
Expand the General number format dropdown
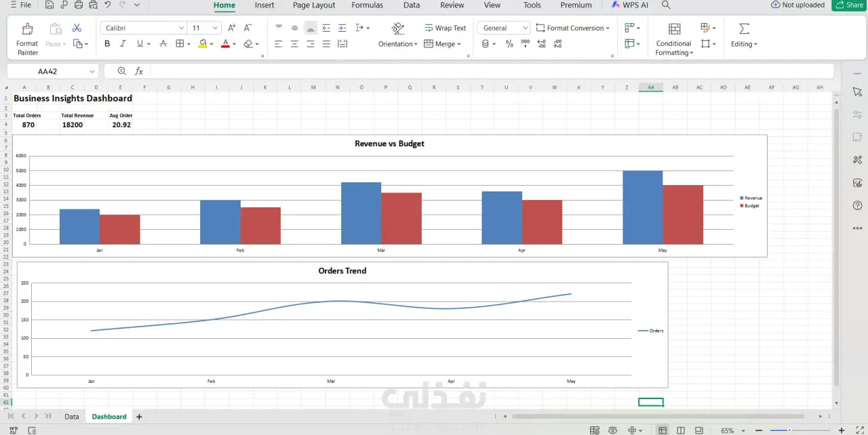coord(526,28)
